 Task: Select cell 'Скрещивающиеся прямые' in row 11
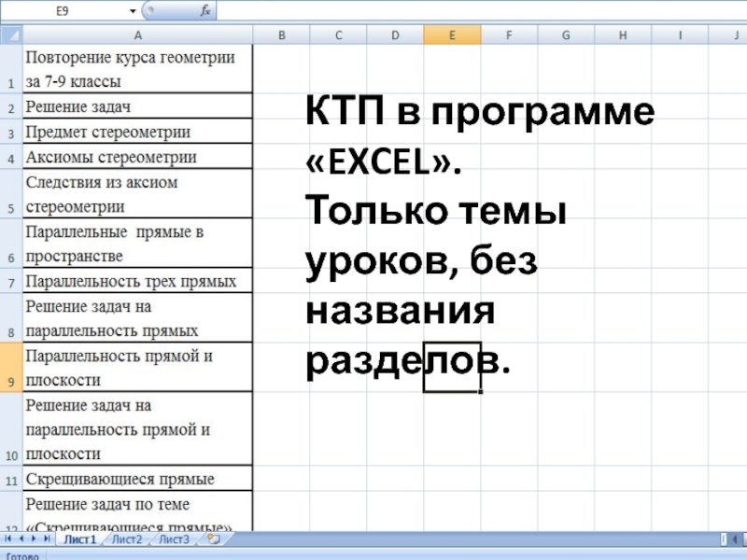point(138,479)
